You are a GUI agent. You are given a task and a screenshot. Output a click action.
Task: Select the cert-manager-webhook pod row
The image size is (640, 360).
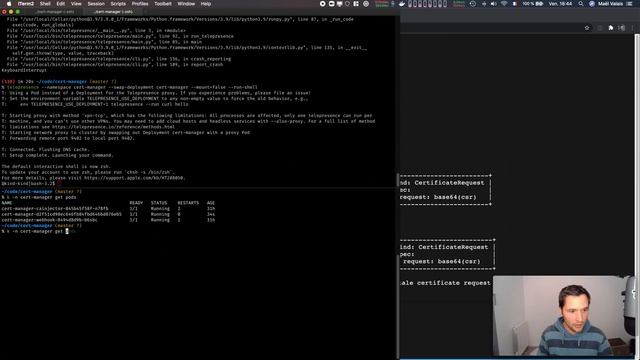click(108, 220)
